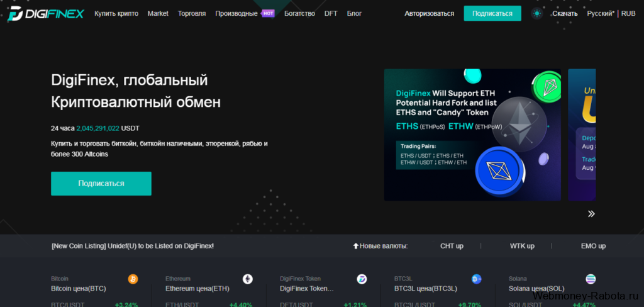Click the Solana цена(SOL) text

(x=536, y=289)
